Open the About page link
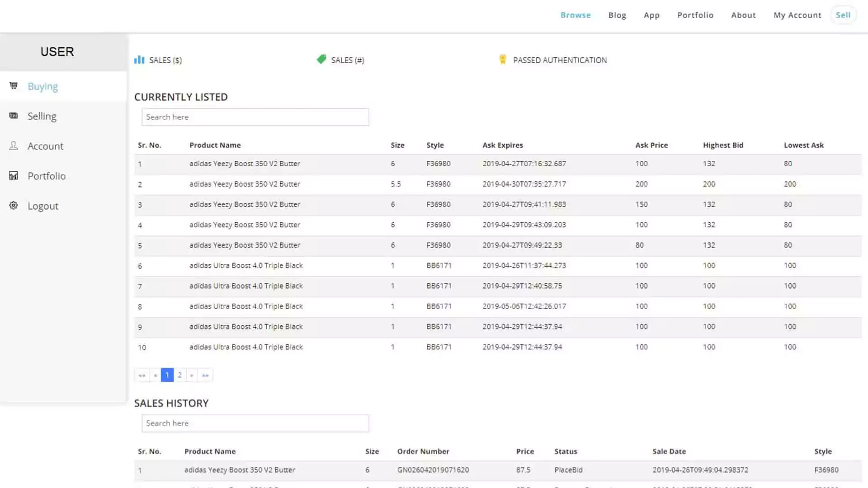 (743, 15)
